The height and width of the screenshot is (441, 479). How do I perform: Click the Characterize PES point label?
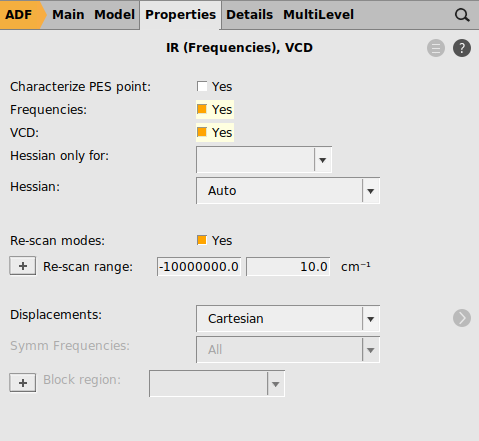80,87
